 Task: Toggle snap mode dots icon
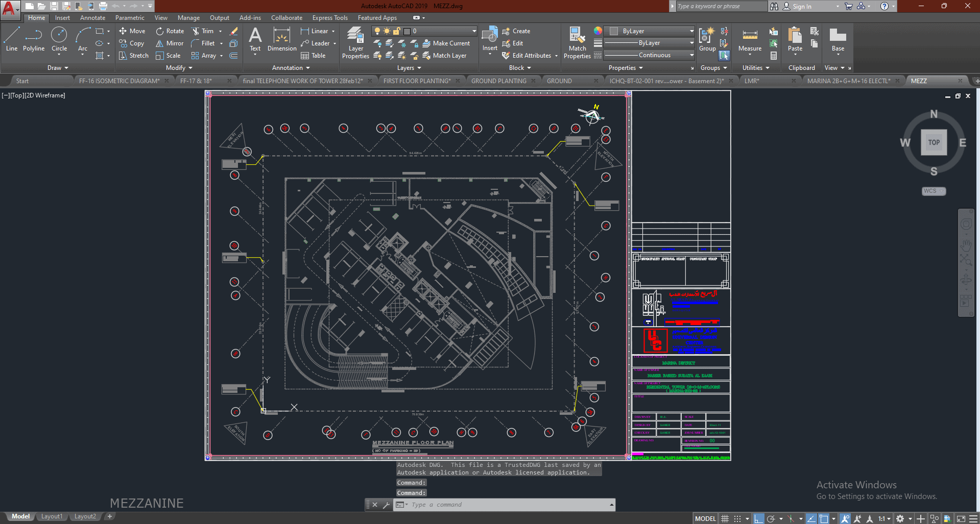pyautogui.click(x=737, y=518)
